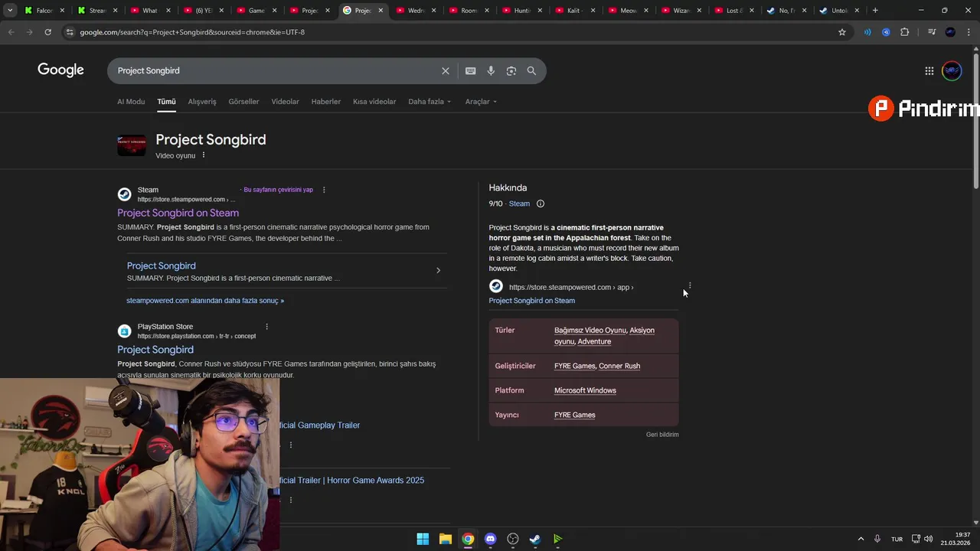Click the magnifier search submit icon

point(531,70)
